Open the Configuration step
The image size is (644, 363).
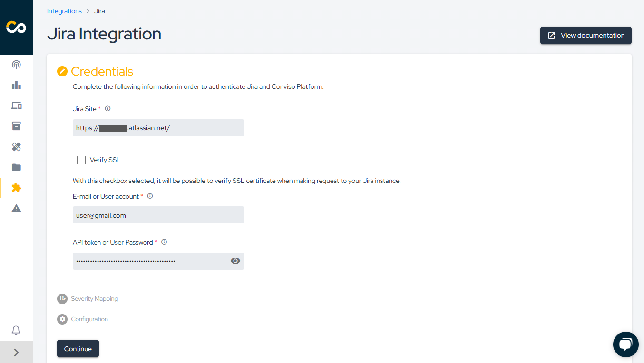[x=89, y=319]
